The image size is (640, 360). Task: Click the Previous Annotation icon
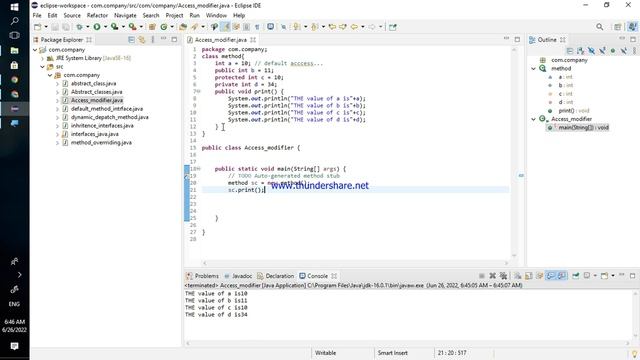[x=315, y=27]
